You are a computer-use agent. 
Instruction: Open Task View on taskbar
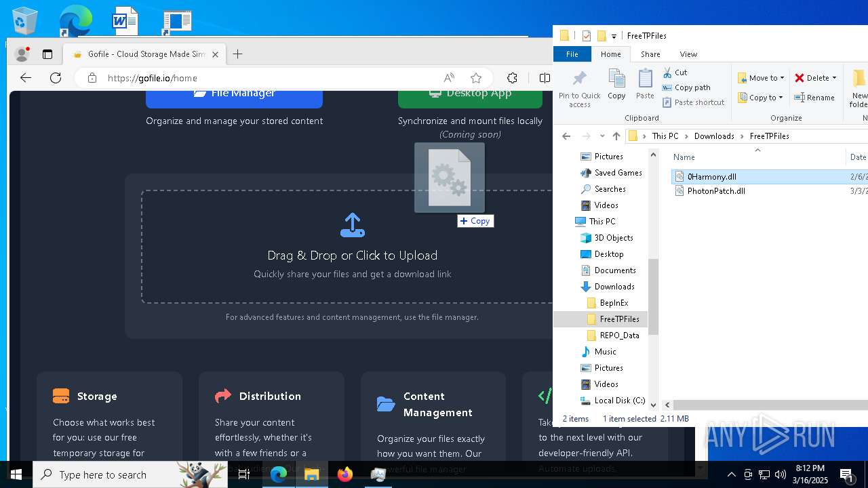(x=244, y=474)
